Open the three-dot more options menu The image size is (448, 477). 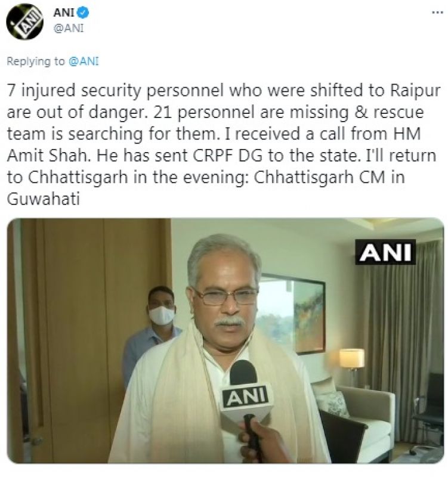click(438, 13)
